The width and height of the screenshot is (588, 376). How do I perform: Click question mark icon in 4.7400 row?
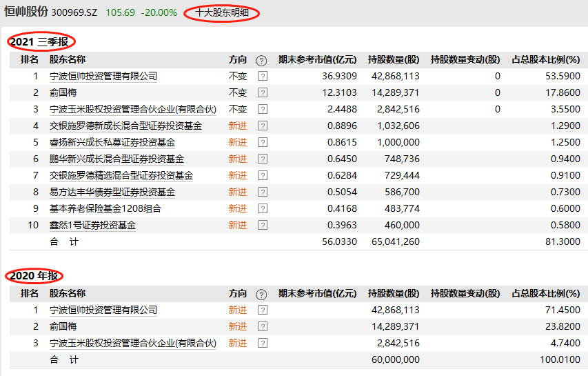263,343
